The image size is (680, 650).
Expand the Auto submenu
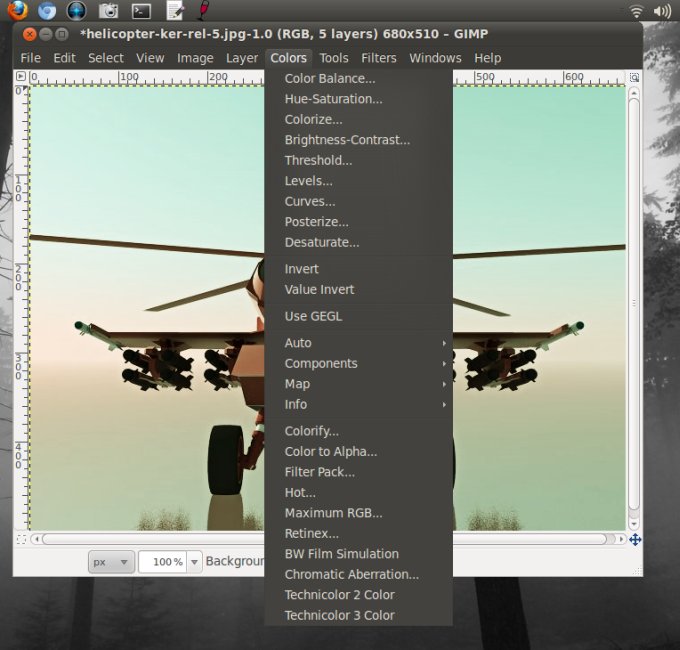298,343
